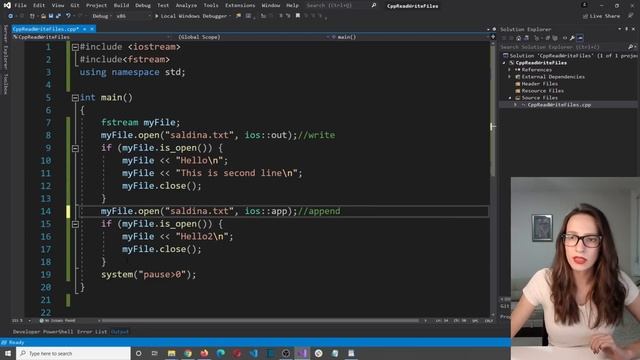
Task: Open Firefox from the taskbar
Action: pos(204,353)
